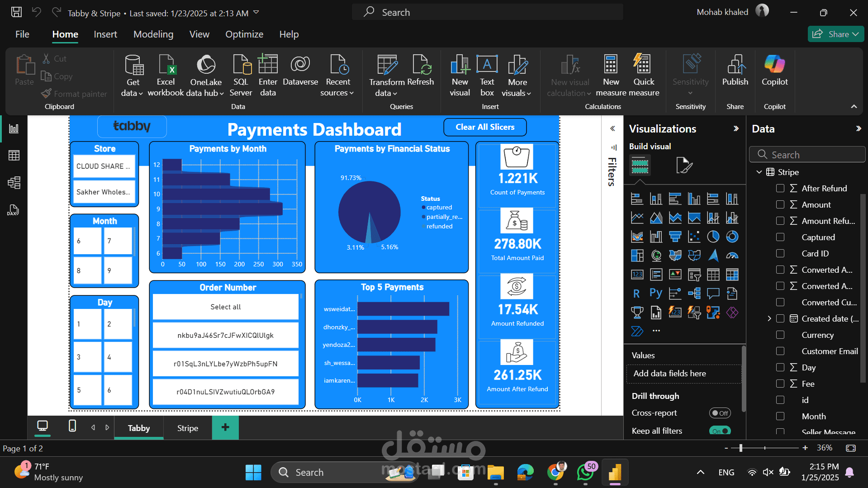This screenshot has height=488, width=868.
Task: Click the Excel workbook data source icon
Action: (166, 75)
